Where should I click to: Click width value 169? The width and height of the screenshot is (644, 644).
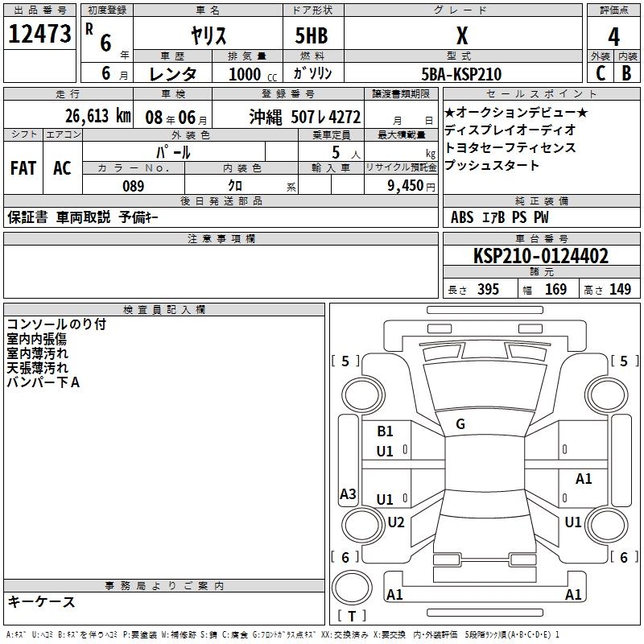tap(555, 289)
